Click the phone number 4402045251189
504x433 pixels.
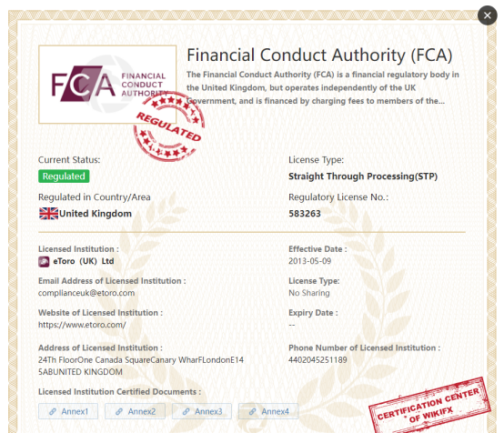click(318, 359)
